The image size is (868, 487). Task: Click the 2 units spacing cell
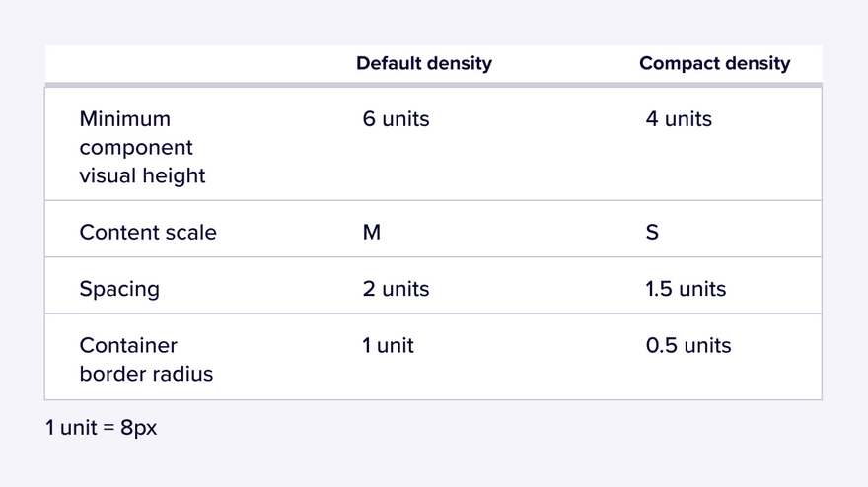pyautogui.click(x=396, y=289)
